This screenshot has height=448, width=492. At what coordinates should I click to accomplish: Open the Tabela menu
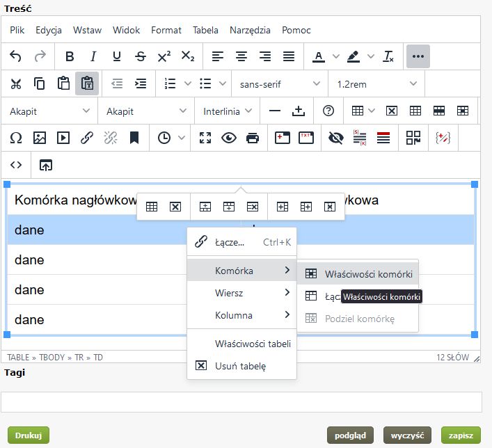click(x=205, y=30)
